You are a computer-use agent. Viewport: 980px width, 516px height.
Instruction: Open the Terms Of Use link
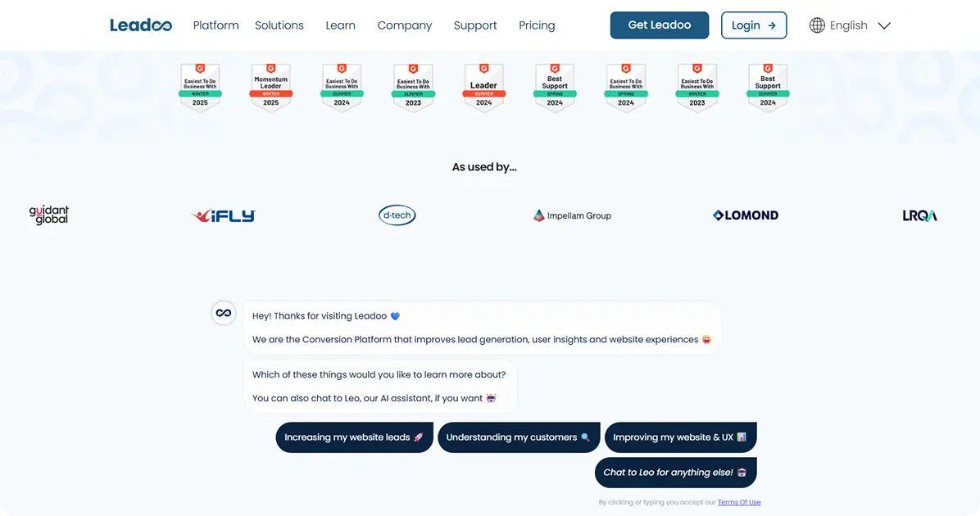click(739, 502)
